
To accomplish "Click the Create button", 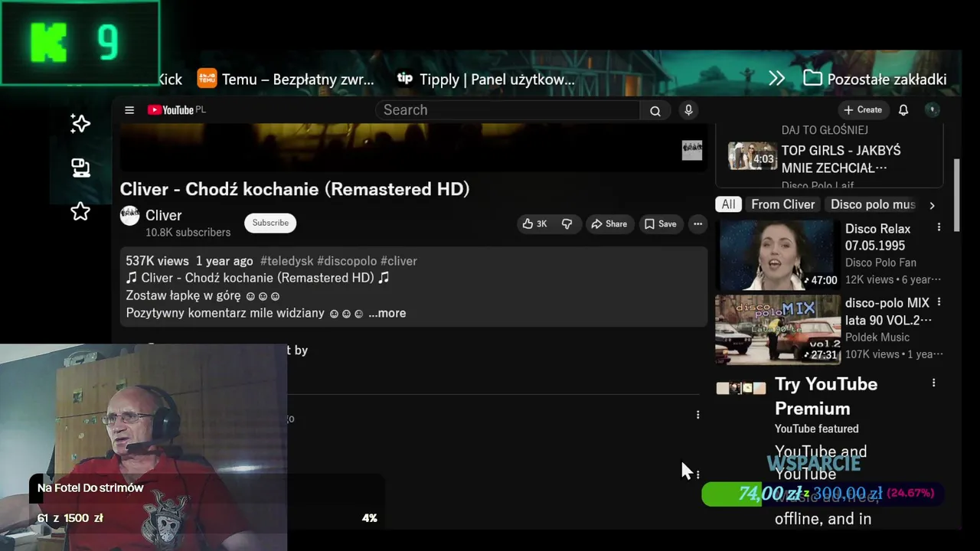I will click(863, 110).
